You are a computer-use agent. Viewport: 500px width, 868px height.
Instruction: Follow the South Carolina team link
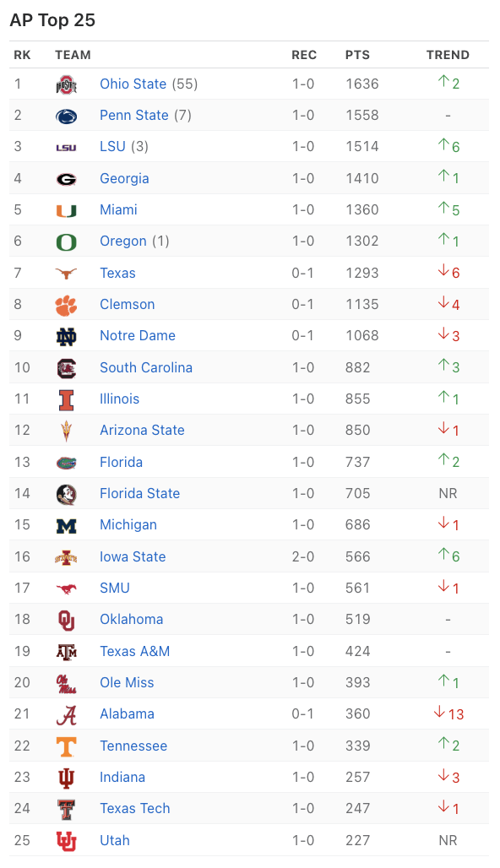pos(146,367)
